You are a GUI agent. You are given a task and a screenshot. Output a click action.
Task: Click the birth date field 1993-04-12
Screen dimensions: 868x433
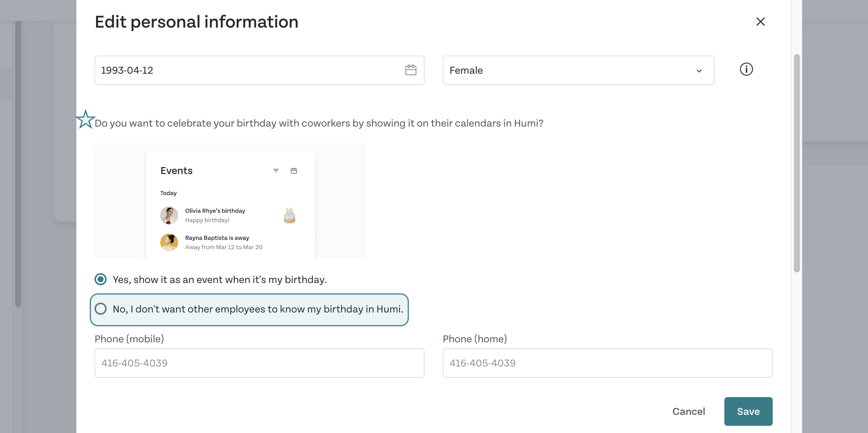[x=259, y=70]
